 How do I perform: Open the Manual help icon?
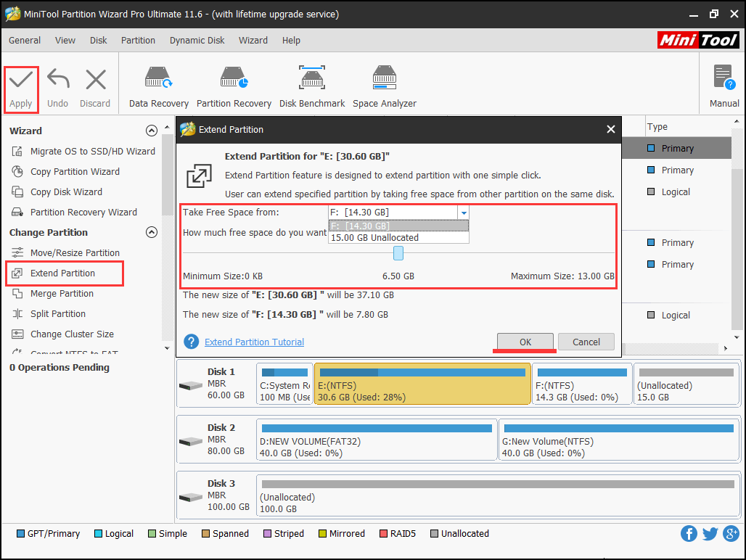click(x=724, y=78)
